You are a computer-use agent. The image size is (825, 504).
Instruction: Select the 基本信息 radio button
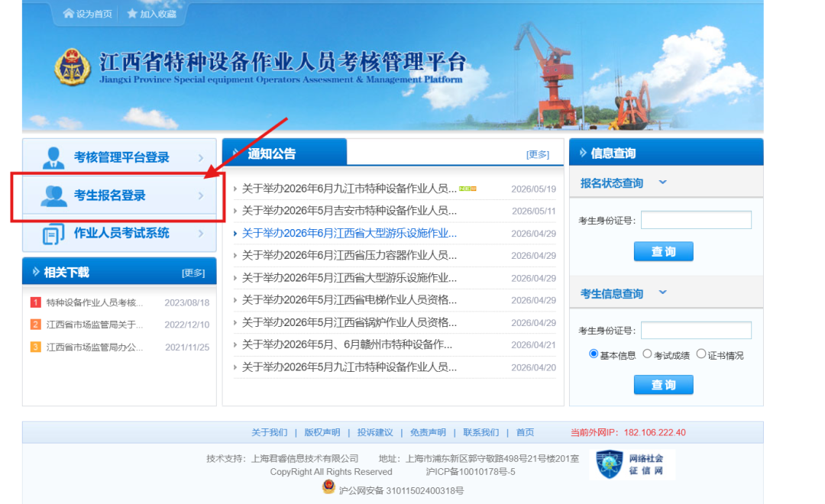coord(594,354)
